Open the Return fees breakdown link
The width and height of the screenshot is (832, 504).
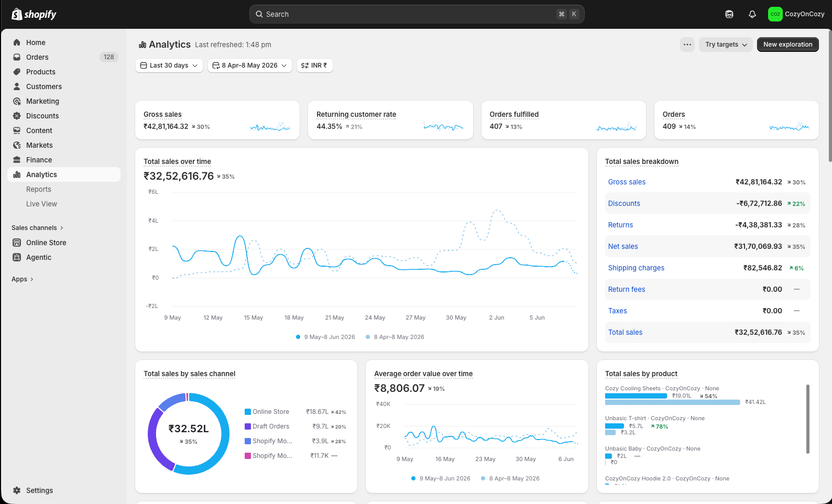click(627, 289)
